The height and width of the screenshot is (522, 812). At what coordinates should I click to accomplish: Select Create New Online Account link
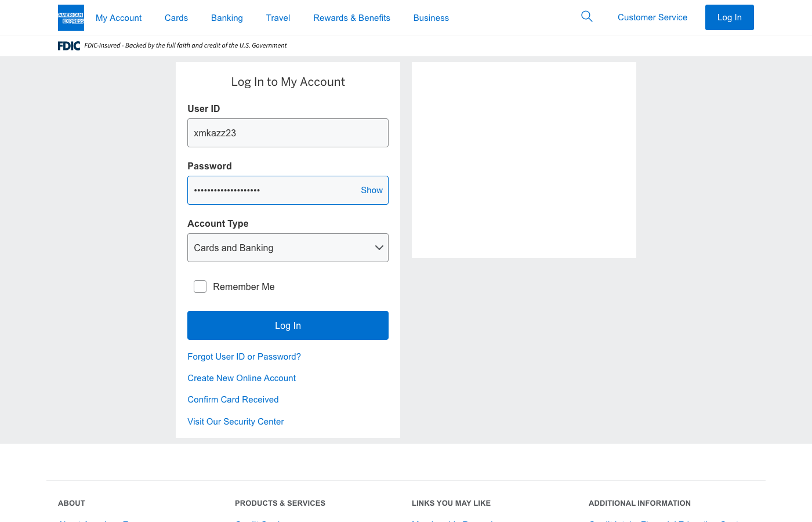[x=241, y=378]
